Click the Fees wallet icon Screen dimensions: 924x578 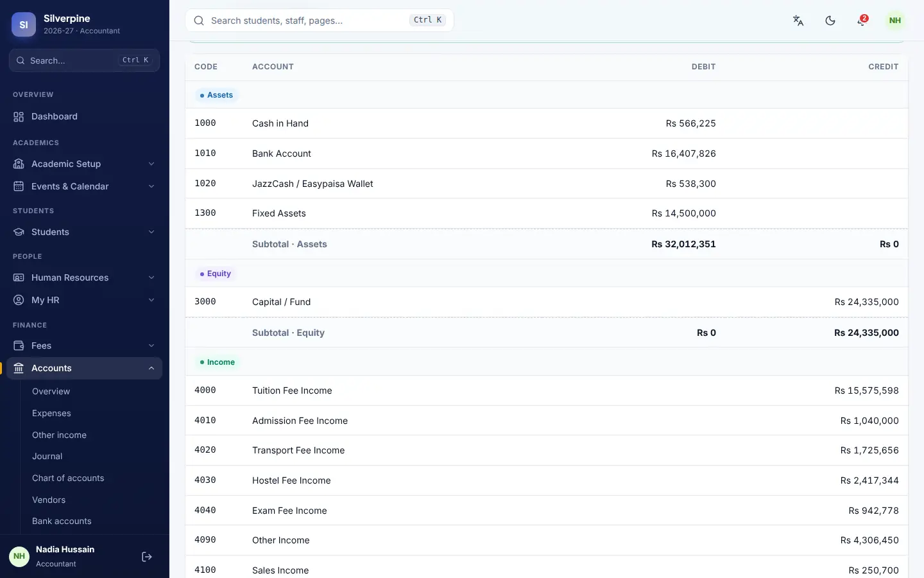tap(19, 346)
